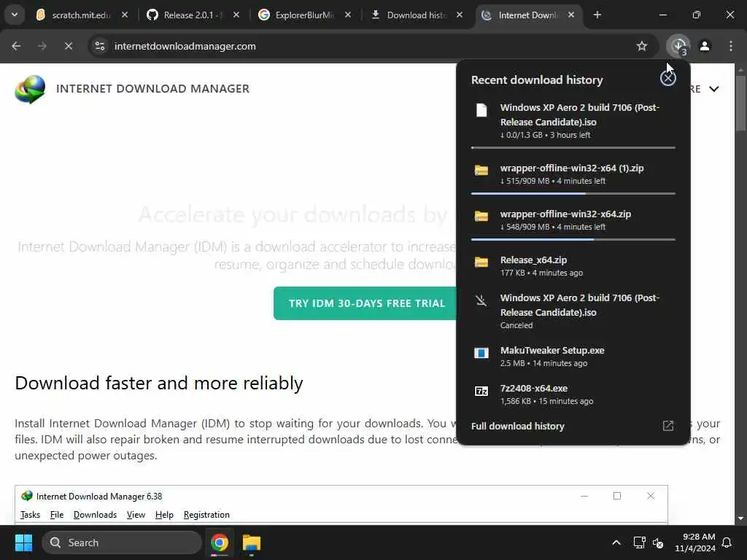Open a new browser tab

point(597,15)
